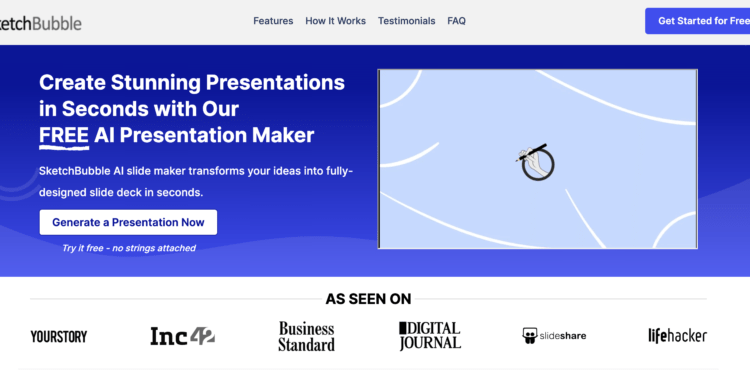Click the SlideShare logo
The width and height of the screenshot is (750, 375).
coord(554,336)
